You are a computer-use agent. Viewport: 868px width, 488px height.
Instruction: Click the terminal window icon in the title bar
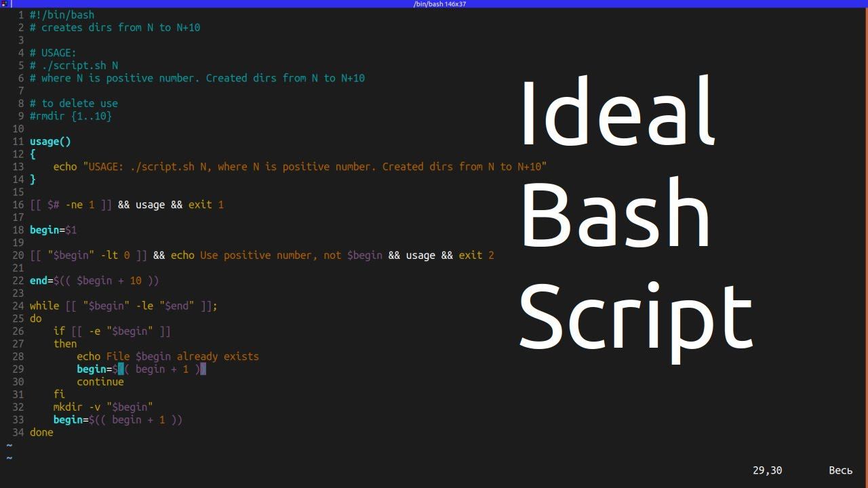[x=4, y=3]
